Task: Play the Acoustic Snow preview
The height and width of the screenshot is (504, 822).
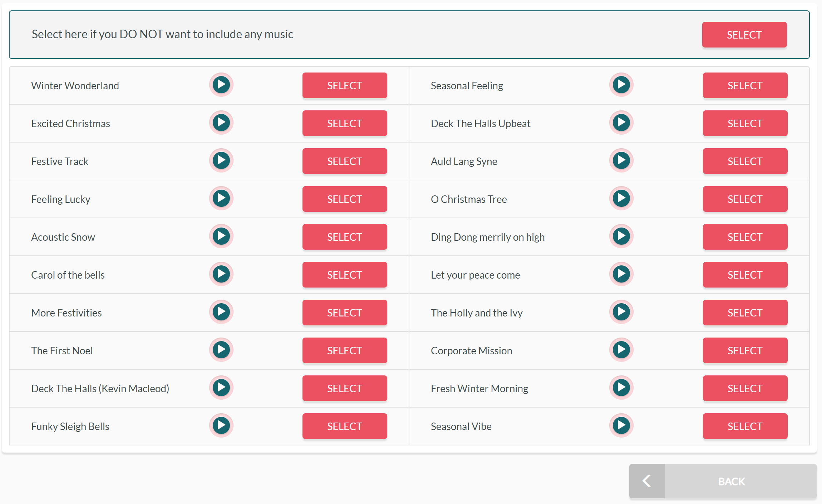Action: 221,236
